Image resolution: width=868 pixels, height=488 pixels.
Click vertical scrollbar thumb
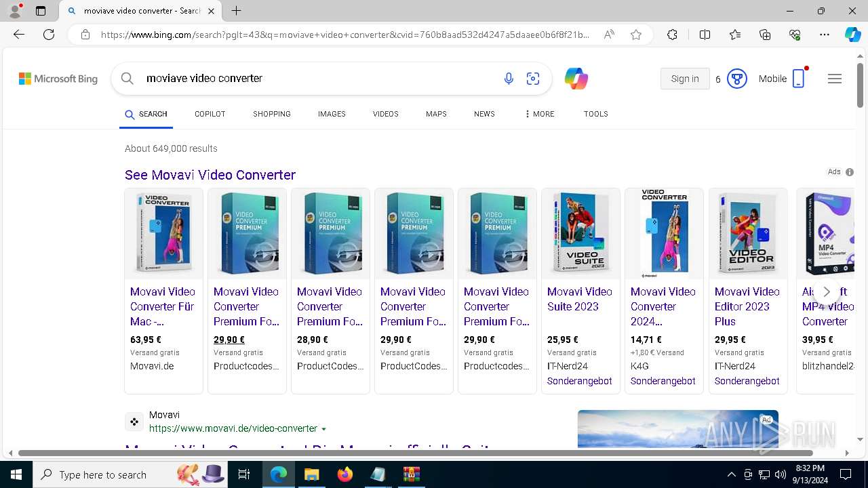[860, 85]
